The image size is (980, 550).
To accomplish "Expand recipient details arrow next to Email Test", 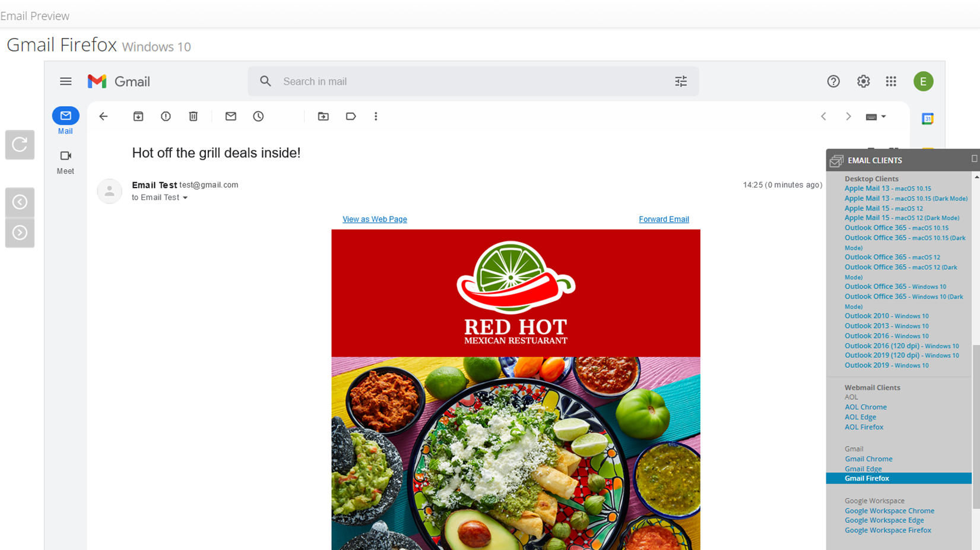I will point(185,198).
